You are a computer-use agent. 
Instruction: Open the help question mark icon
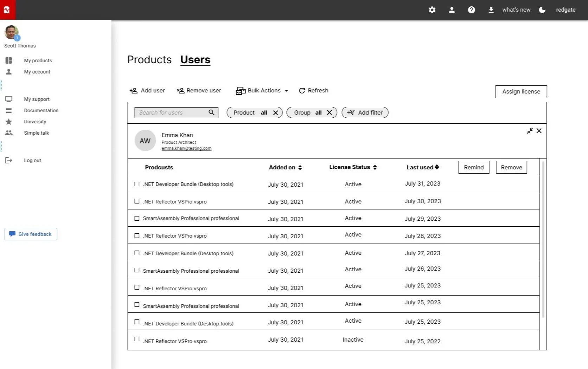pyautogui.click(x=471, y=10)
